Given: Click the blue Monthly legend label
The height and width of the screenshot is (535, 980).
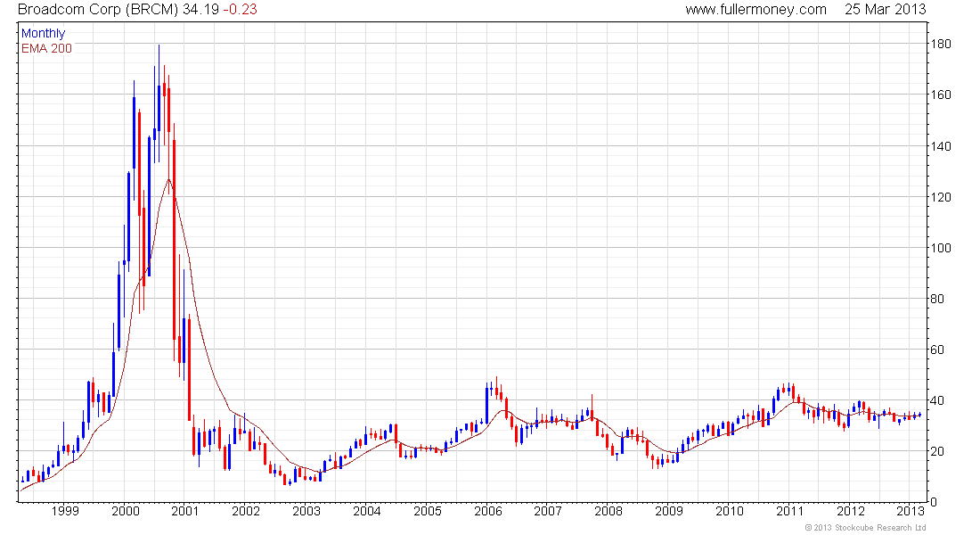Looking at the screenshot, I should [x=43, y=34].
